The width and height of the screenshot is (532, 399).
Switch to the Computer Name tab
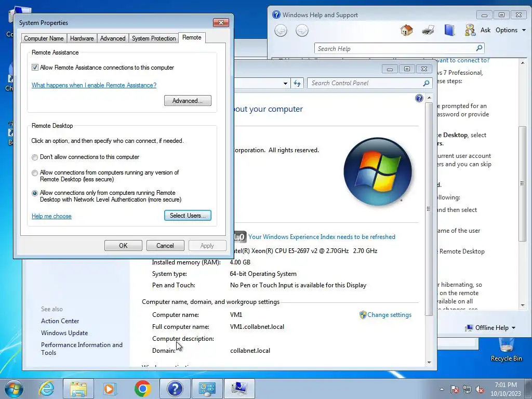click(x=44, y=38)
